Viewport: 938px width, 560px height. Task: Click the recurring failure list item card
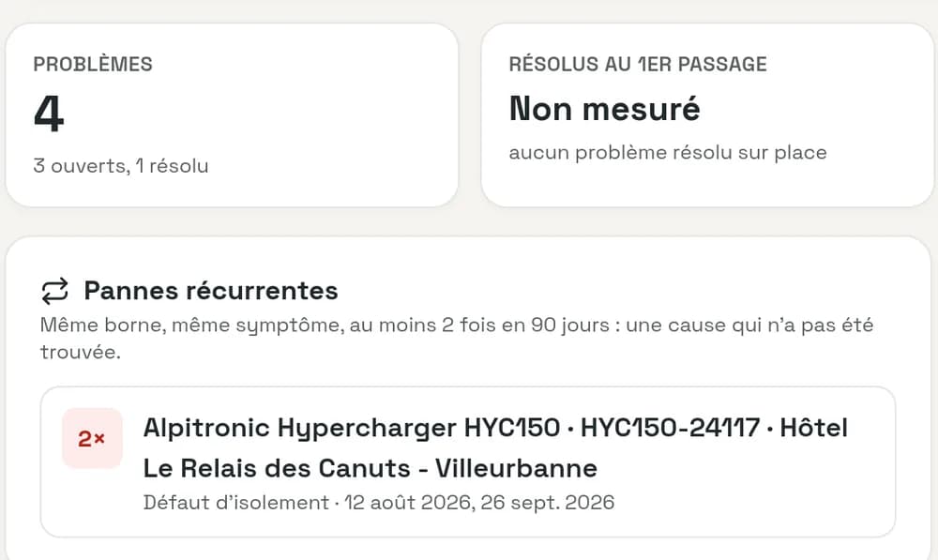pos(468,462)
